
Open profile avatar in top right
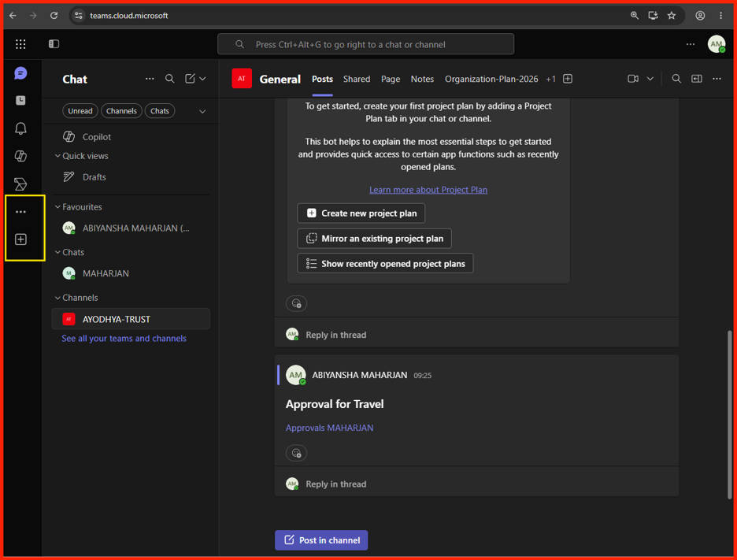[x=717, y=44]
